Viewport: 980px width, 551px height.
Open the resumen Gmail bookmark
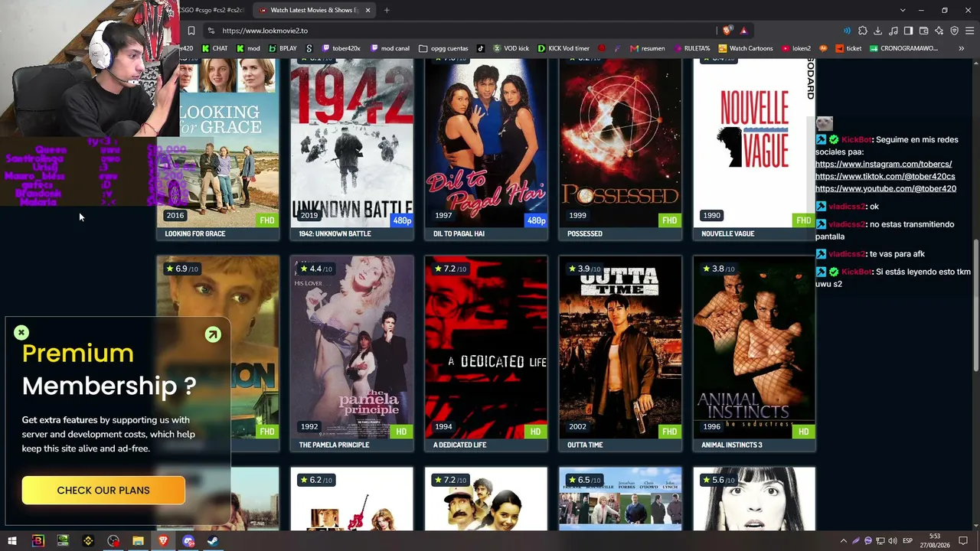(647, 48)
